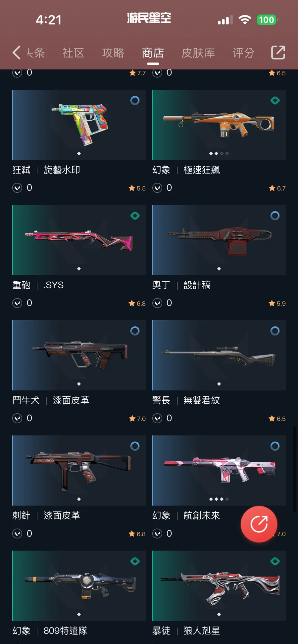Tap the back arrow in the header
Image resolution: width=298 pixels, height=644 pixels.
pos(17,53)
